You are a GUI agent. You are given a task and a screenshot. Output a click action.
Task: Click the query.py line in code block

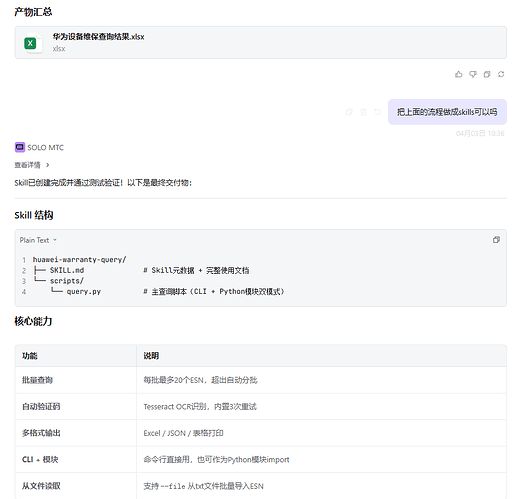click(159, 291)
